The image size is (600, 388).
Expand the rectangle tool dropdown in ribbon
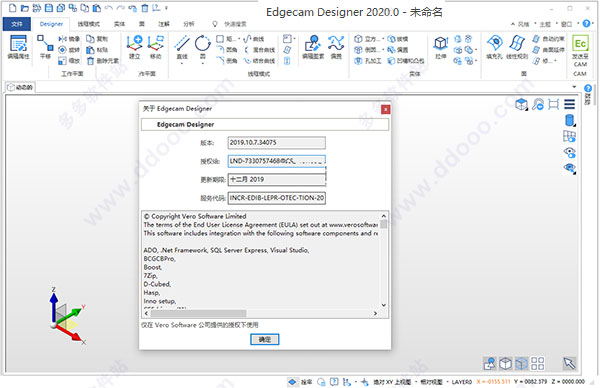[x=240, y=39]
